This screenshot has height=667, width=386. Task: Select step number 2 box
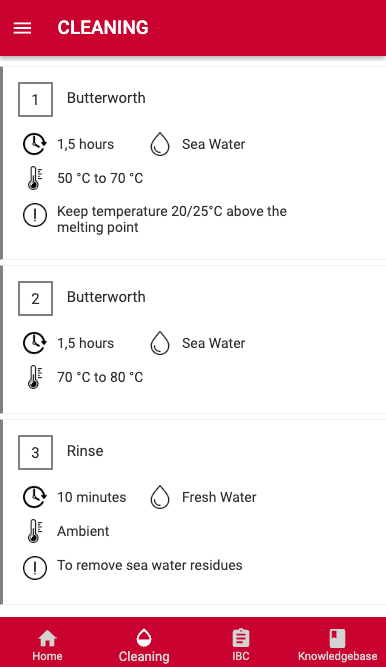pyautogui.click(x=35, y=298)
